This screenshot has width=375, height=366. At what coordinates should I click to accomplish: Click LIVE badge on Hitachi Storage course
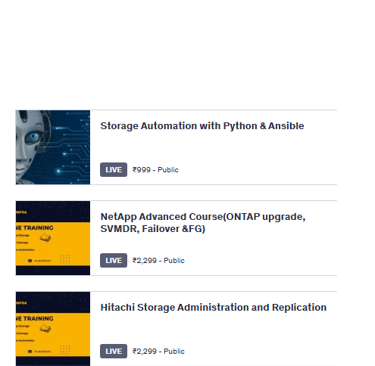click(113, 351)
